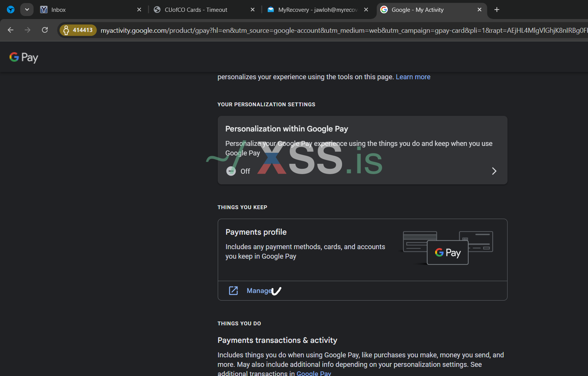The image size is (588, 376).
Task: Switch to the CUofCO Cards - Timeout tab
Action: [204, 10]
